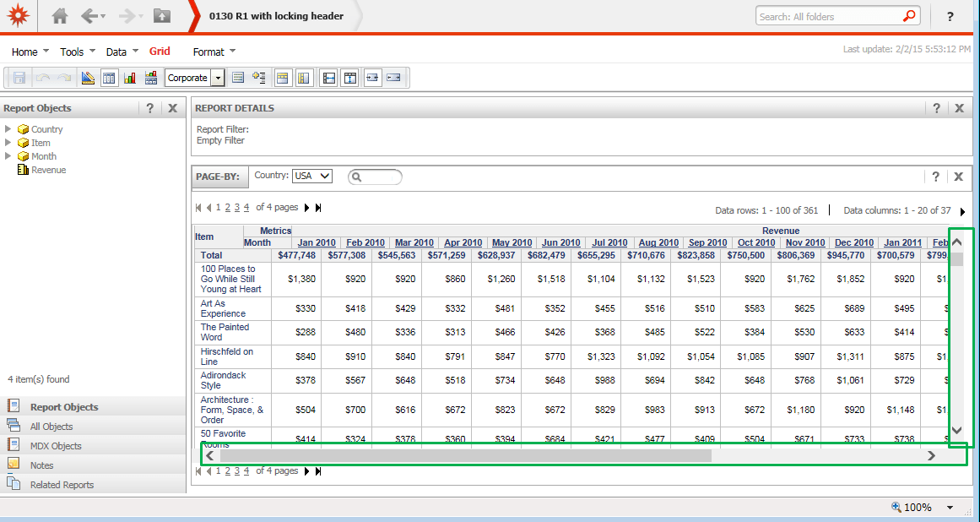This screenshot has height=522, width=980.
Task: Toggle lock row headers icon
Action: click(283, 78)
